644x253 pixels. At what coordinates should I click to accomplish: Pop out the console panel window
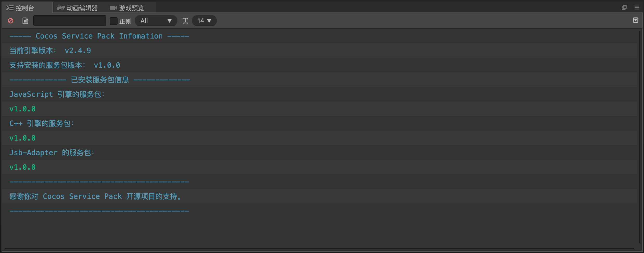coord(624,8)
